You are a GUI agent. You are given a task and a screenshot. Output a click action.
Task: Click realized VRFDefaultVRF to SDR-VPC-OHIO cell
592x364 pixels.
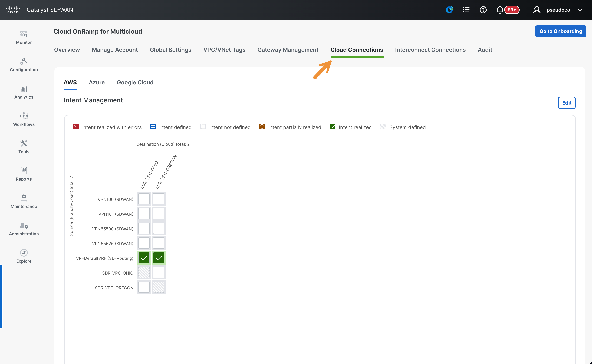(x=144, y=258)
